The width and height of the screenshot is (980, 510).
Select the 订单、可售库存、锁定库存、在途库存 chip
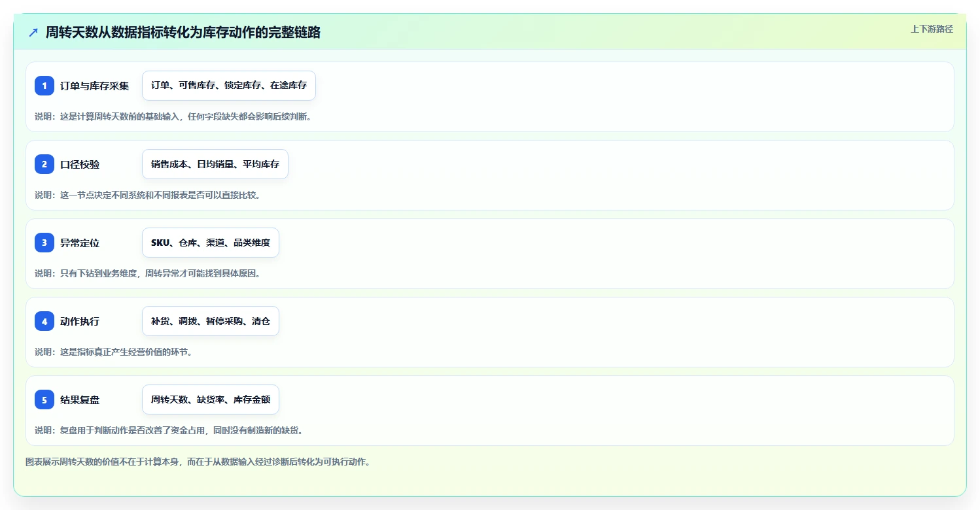229,86
